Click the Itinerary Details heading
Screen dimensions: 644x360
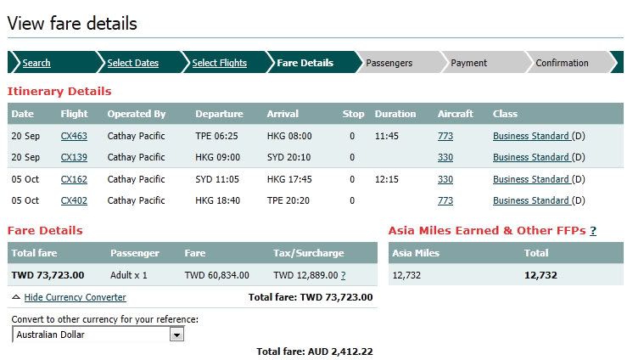click(59, 91)
